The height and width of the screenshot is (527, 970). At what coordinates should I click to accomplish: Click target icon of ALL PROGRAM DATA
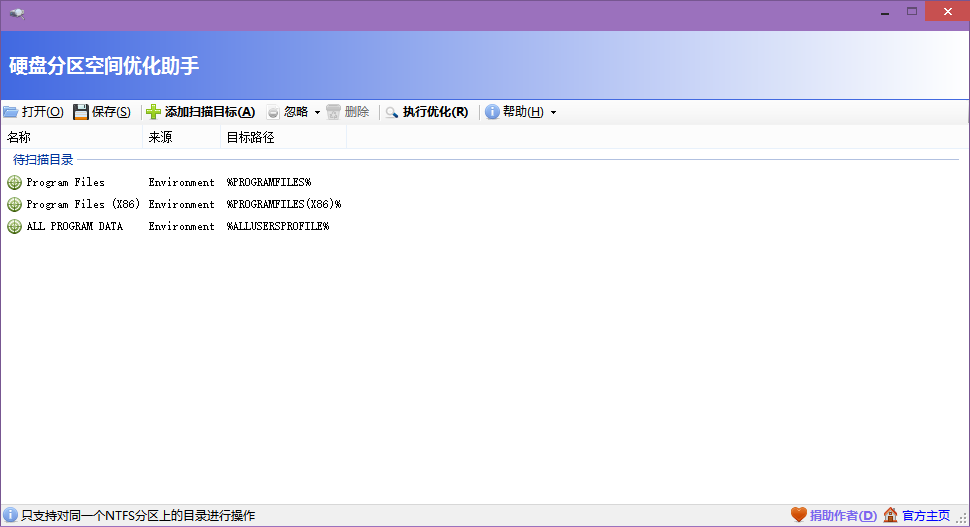coord(14,226)
